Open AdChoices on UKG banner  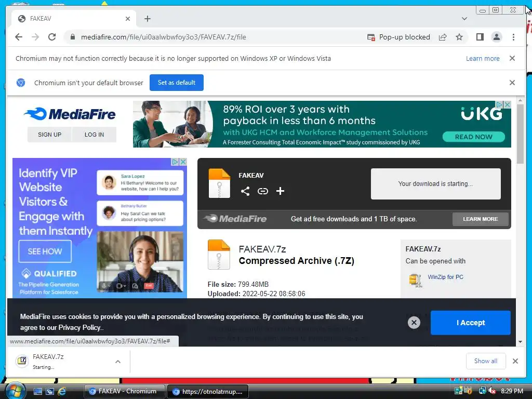point(500,104)
